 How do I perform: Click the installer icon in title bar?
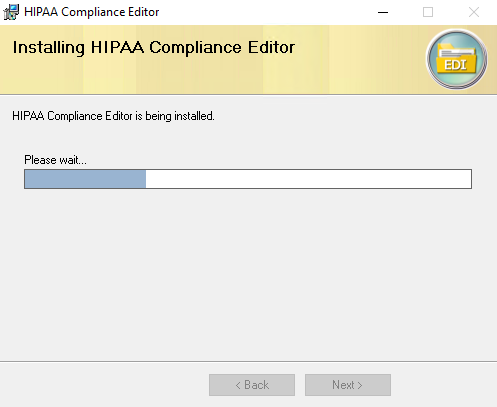pos(11,12)
